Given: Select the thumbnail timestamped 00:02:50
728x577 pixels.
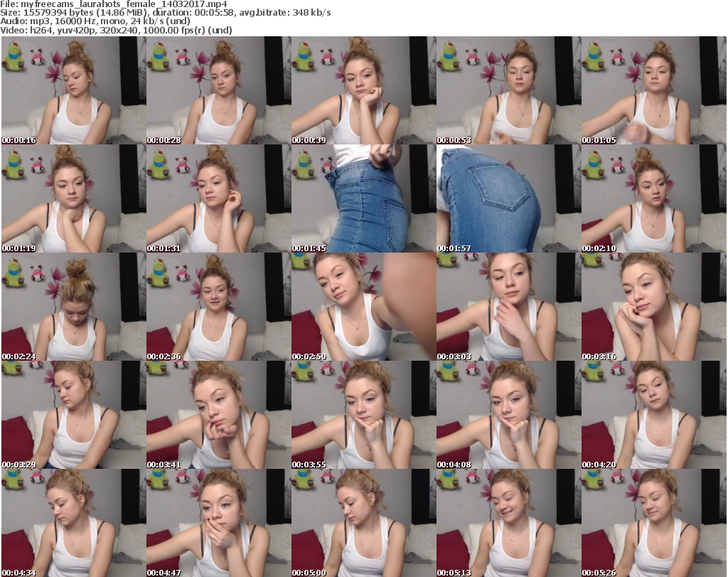Looking at the screenshot, I should (x=363, y=307).
